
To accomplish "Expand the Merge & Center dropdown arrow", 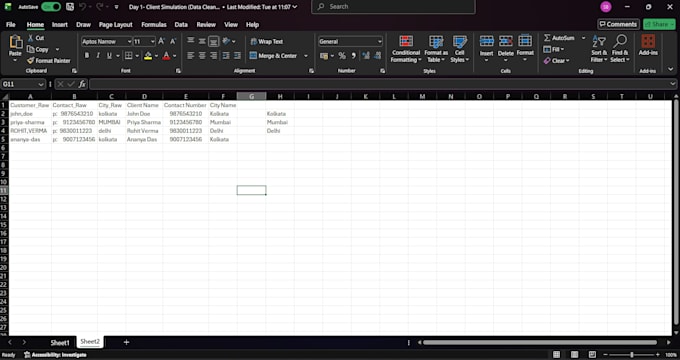I will [x=306, y=56].
